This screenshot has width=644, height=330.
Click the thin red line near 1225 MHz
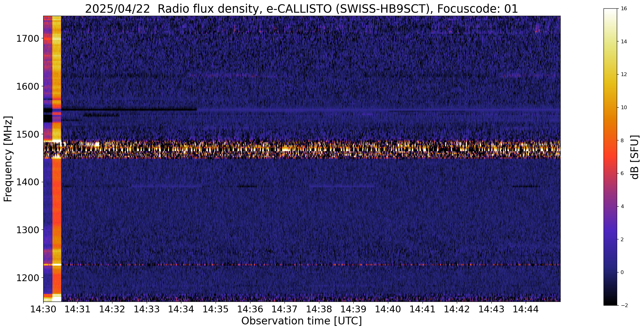coord(302,265)
